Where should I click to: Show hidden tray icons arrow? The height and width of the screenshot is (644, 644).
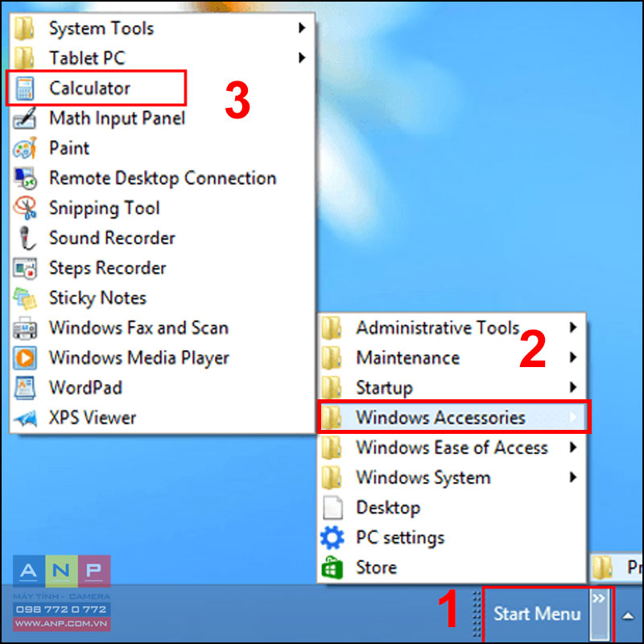(628, 615)
